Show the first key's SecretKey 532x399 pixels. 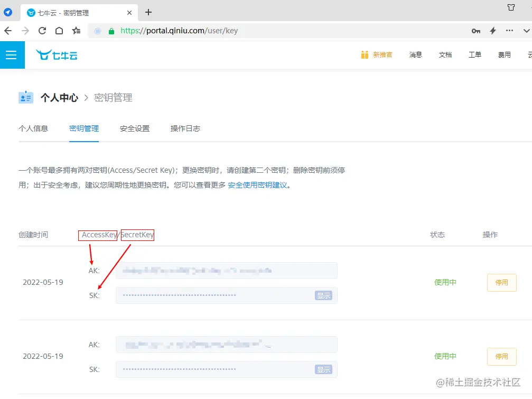tap(323, 295)
